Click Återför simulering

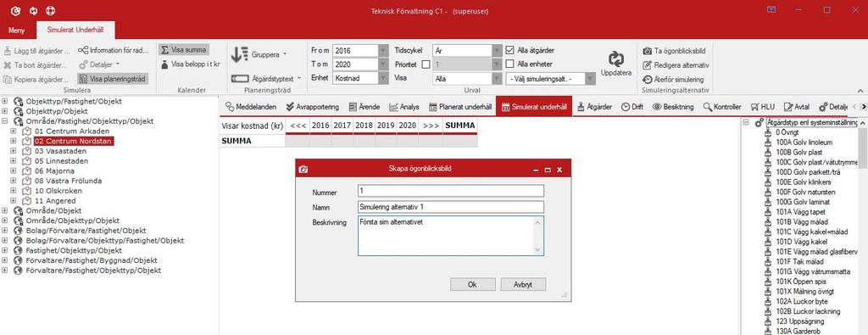pos(672,80)
